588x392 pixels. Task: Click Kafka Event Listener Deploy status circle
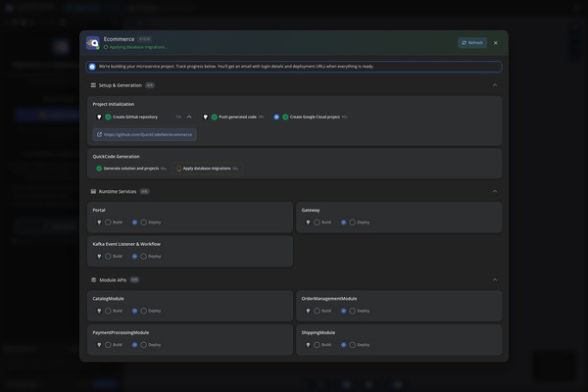(143, 257)
